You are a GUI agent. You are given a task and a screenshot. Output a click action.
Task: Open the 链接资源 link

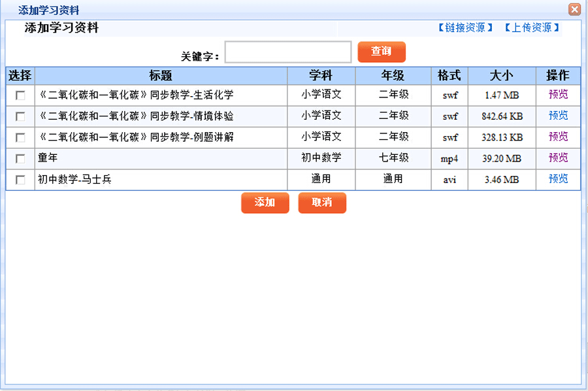pyautogui.click(x=465, y=27)
